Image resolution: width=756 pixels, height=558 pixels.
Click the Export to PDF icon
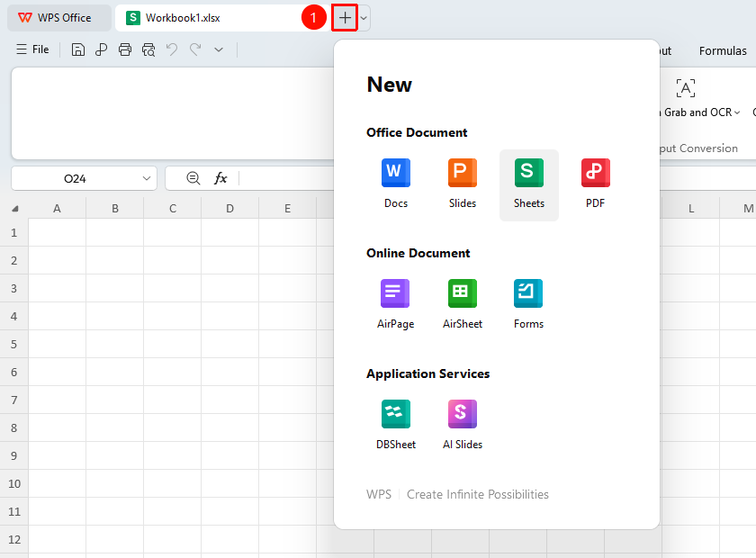[x=101, y=49]
